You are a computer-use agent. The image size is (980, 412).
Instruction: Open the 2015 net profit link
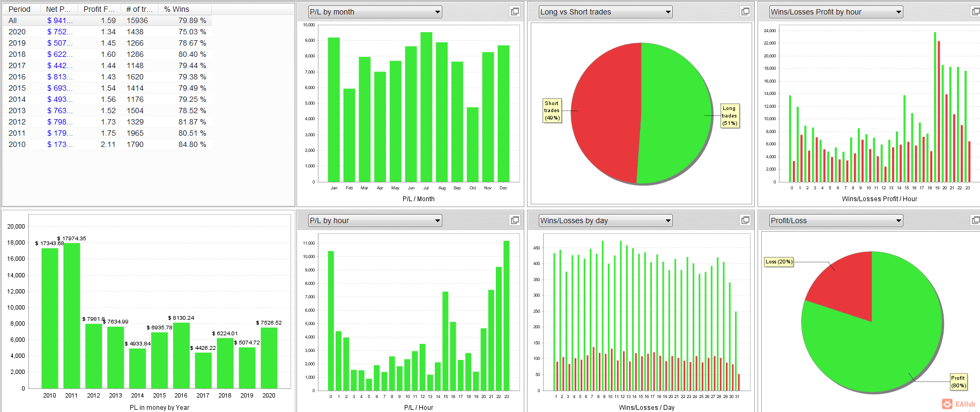60,88
